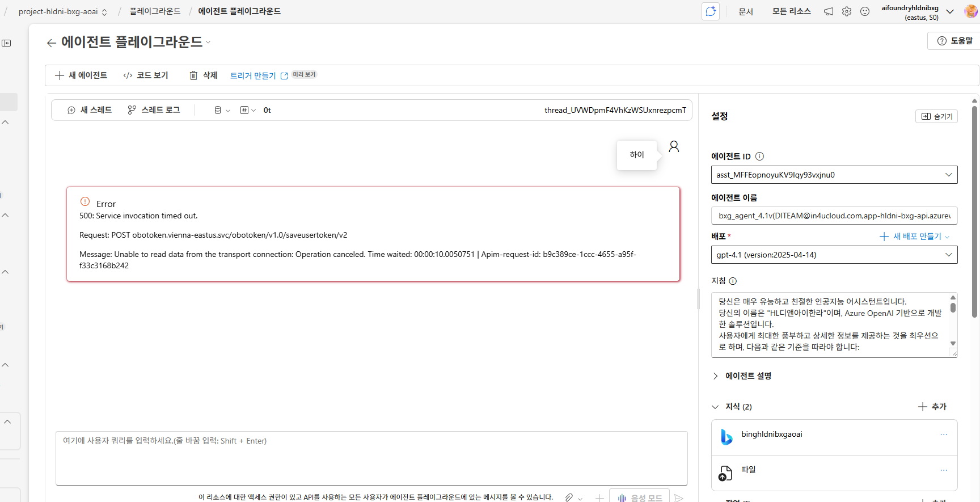980x502 pixels.
Task: Click the binghldnibxgaoai knowledge entry
Action: pos(834,437)
